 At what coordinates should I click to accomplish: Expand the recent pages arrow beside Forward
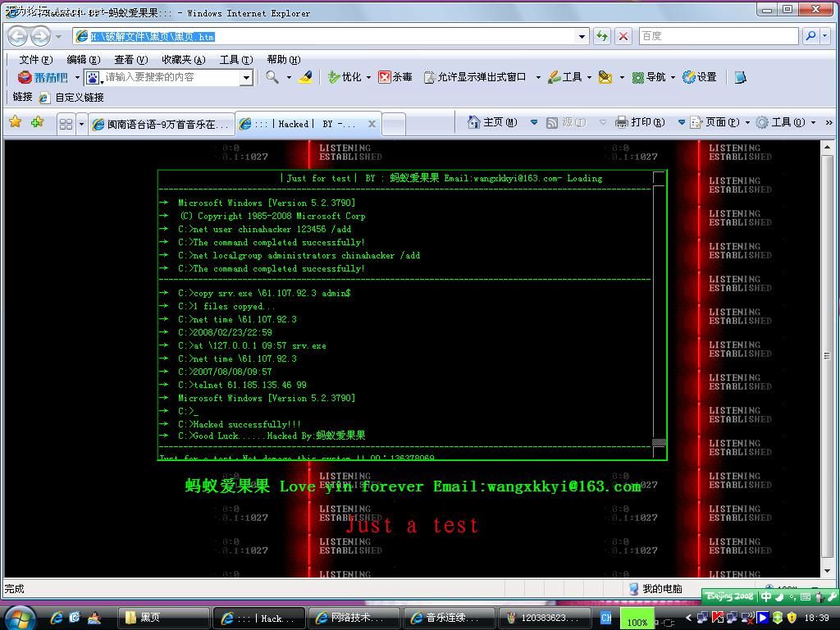[59, 37]
